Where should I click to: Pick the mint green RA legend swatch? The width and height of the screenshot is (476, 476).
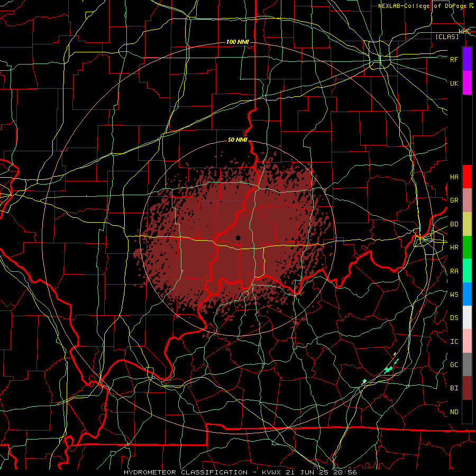[467, 271]
